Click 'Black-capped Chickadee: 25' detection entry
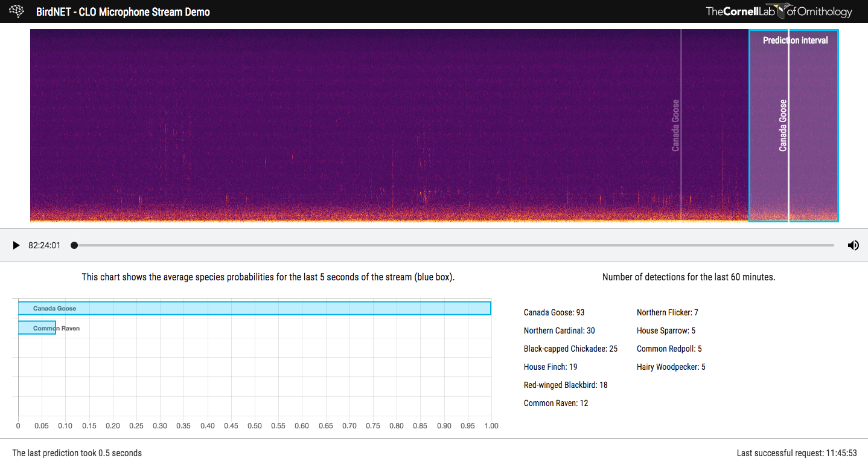 click(x=570, y=349)
